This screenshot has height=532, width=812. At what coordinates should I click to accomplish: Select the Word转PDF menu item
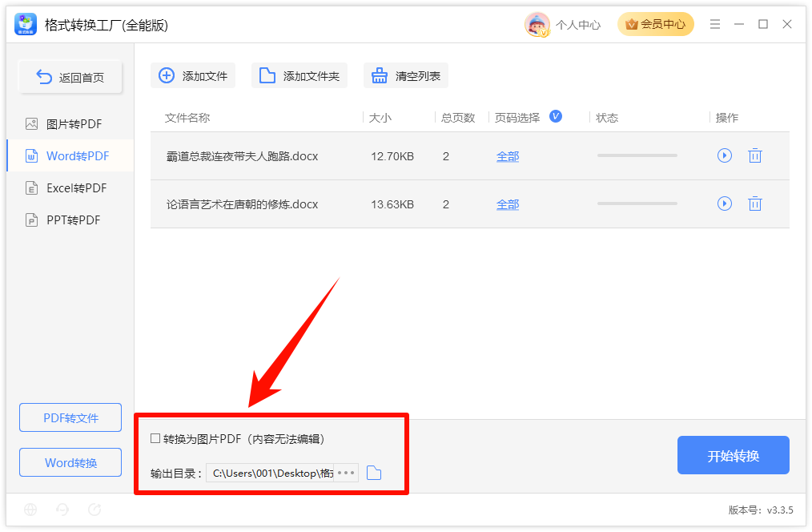click(x=70, y=156)
